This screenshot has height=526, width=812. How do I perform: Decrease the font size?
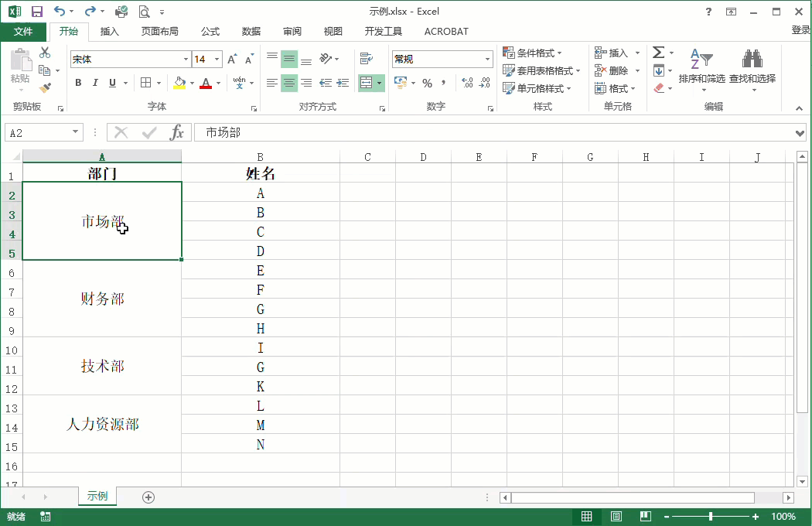click(250, 59)
